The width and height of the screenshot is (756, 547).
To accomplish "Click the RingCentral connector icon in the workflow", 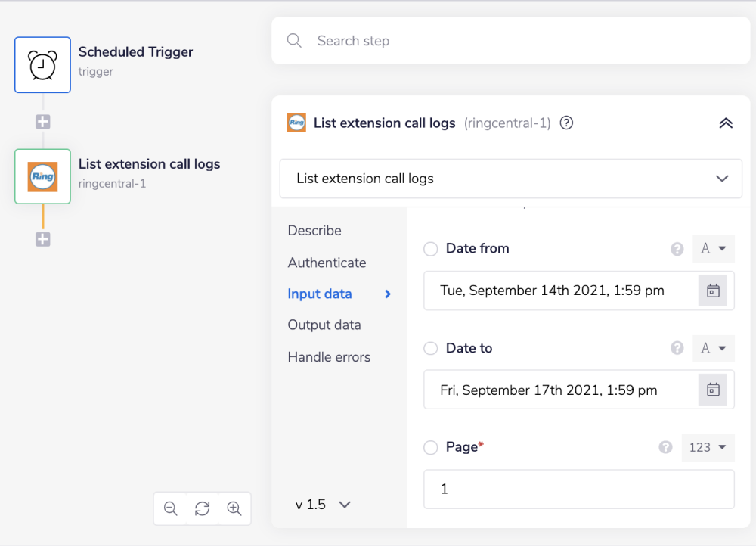I will pos(42,176).
